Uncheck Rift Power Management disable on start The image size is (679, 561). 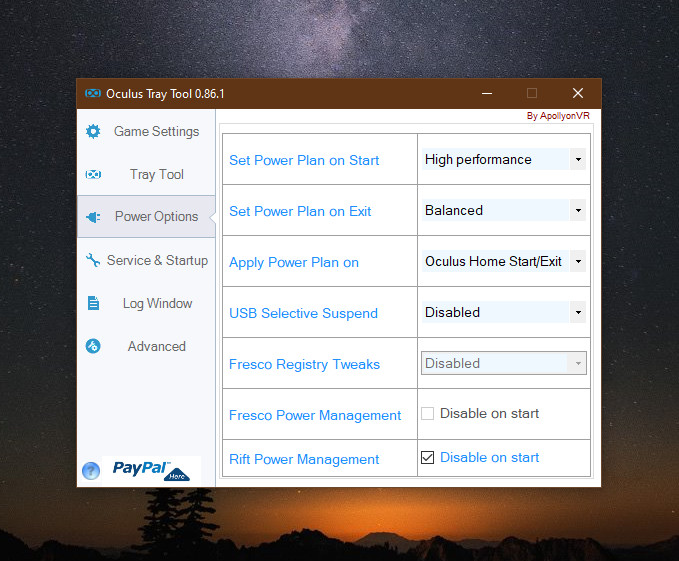427,457
